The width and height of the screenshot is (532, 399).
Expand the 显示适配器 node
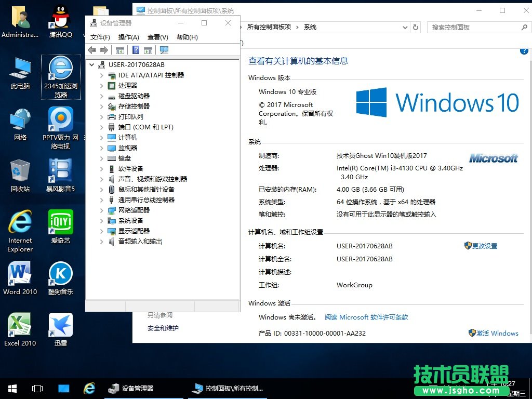[x=101, y=231]
